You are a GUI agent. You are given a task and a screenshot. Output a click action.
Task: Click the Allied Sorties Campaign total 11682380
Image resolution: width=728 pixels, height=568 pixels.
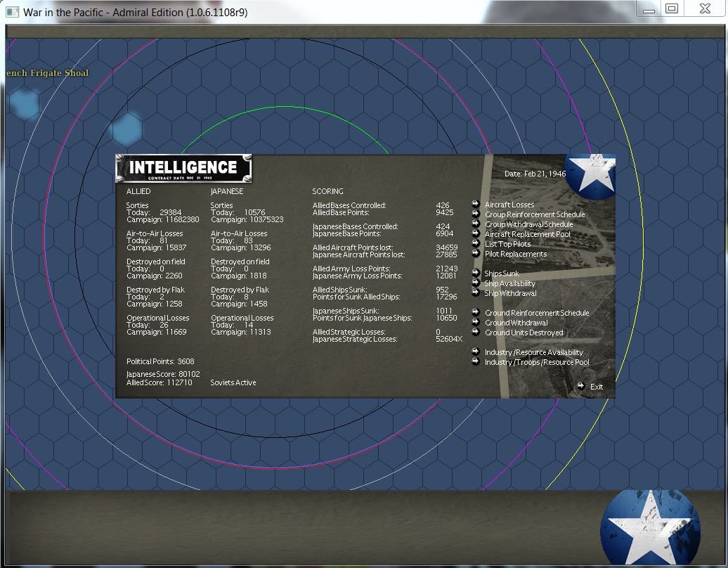[182, 219]
